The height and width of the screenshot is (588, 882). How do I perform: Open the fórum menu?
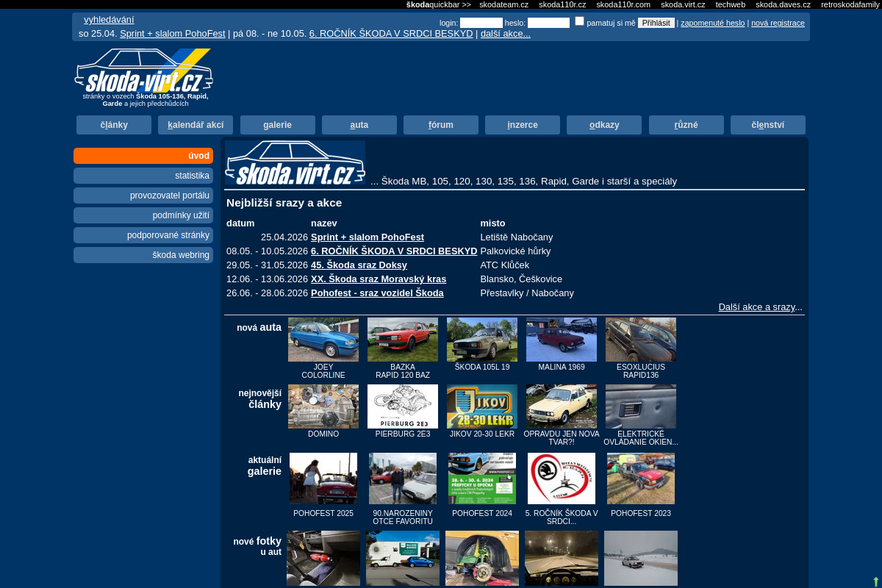[x=441, y=125]
